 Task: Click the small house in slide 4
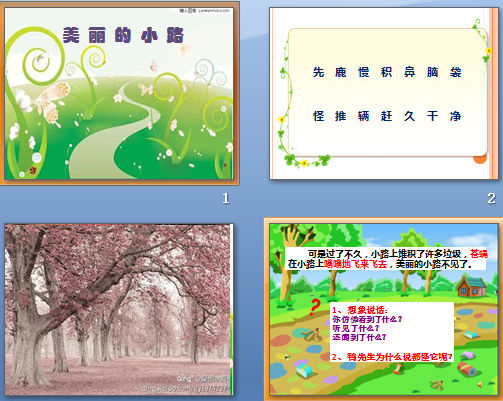pos(472,287)
